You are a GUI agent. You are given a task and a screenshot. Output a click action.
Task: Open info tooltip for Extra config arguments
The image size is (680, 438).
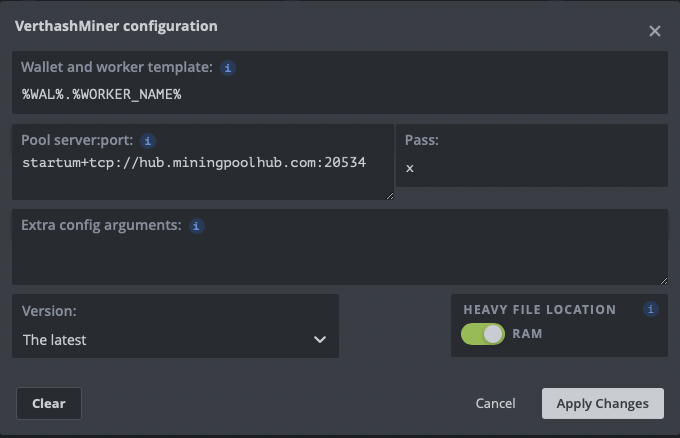tap(196, 226)
